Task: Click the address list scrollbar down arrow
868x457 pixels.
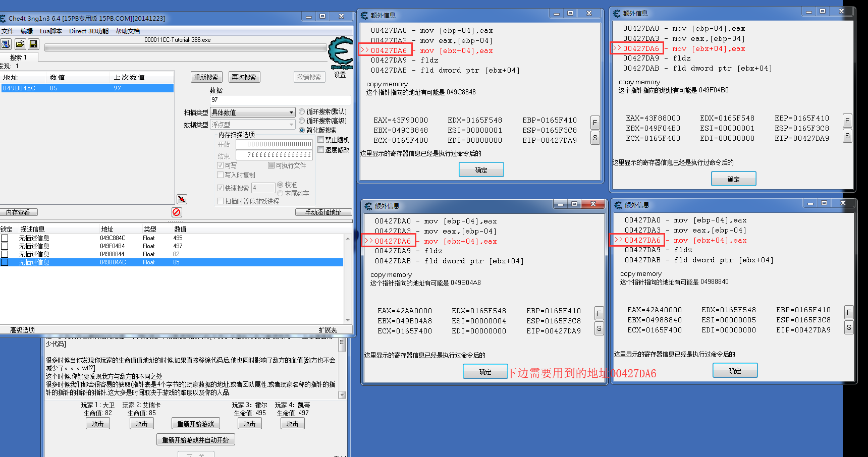Action: click(348, 320)
